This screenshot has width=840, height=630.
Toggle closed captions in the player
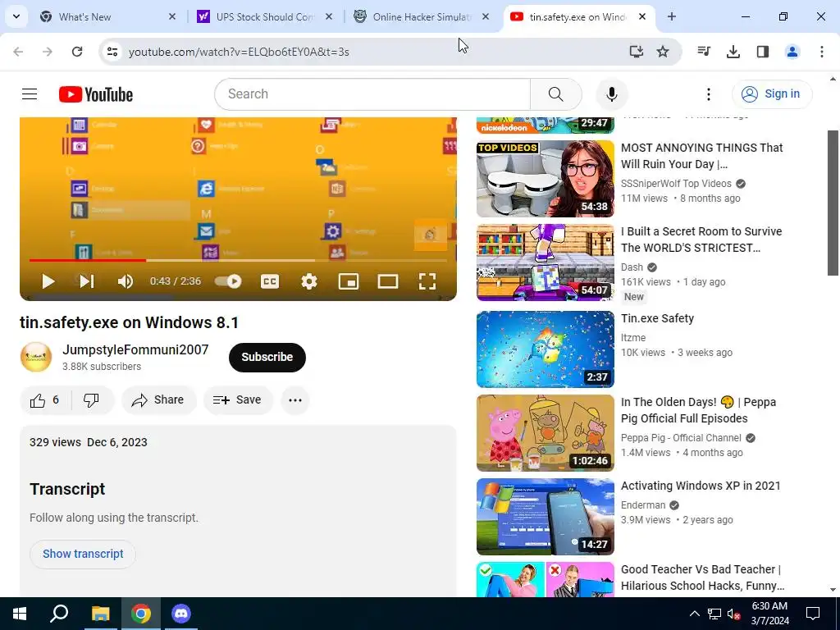tap(269, 281)
